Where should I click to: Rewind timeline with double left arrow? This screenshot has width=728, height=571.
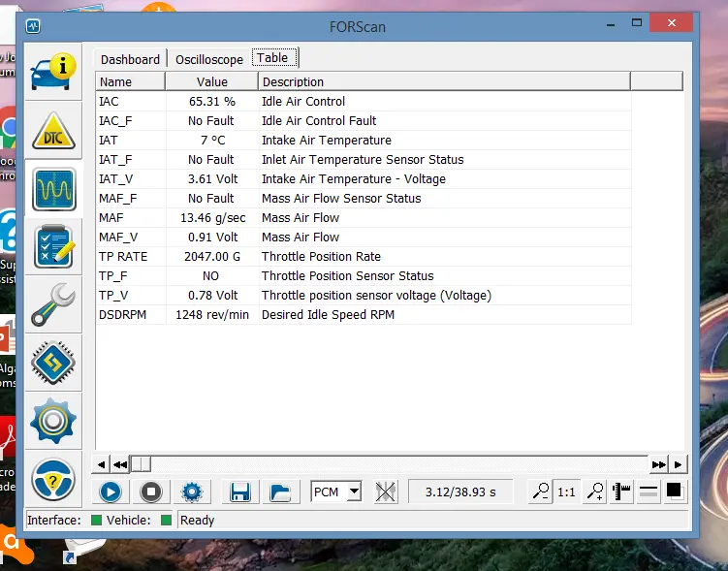tap(120, 464)
